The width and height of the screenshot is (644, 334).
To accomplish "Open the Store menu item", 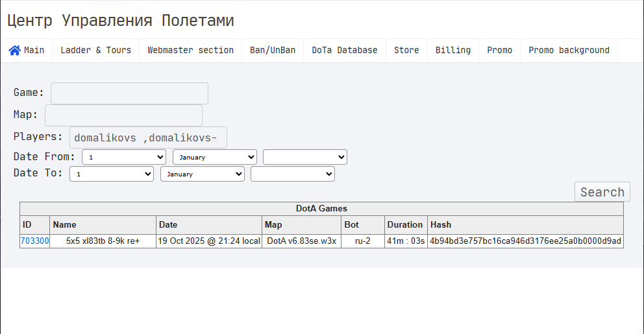I will click(406, 50).
